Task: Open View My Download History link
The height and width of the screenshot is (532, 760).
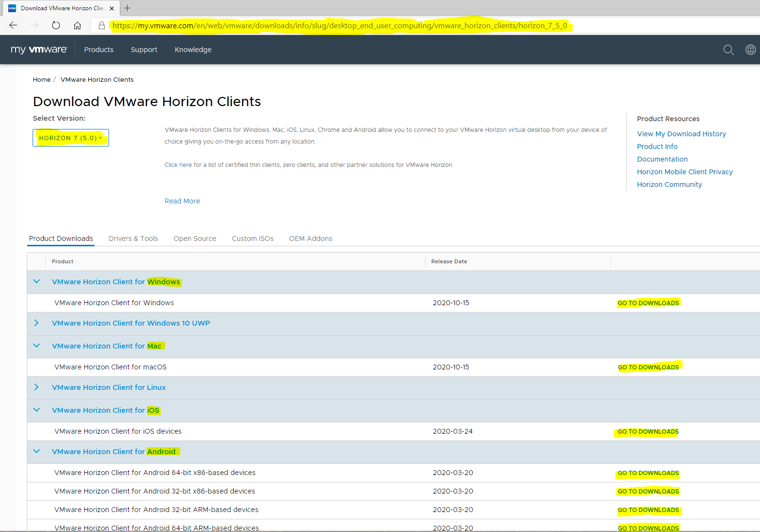Action: point(681,134)
